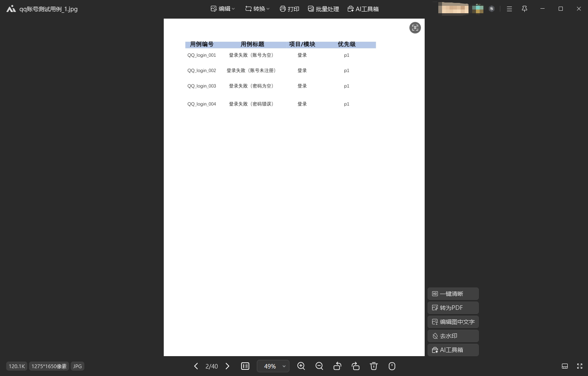
Task: Zoom in on the image
Action: [301, 366]
